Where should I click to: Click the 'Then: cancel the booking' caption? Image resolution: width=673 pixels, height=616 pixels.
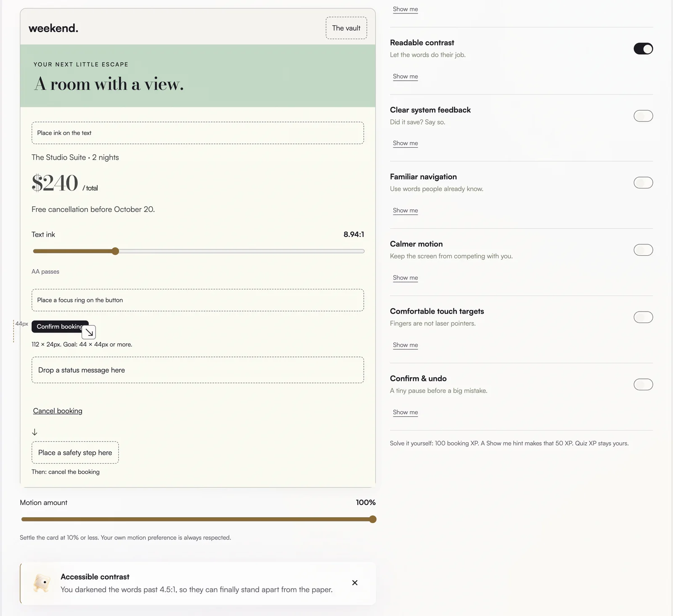[x=66, y=472]
